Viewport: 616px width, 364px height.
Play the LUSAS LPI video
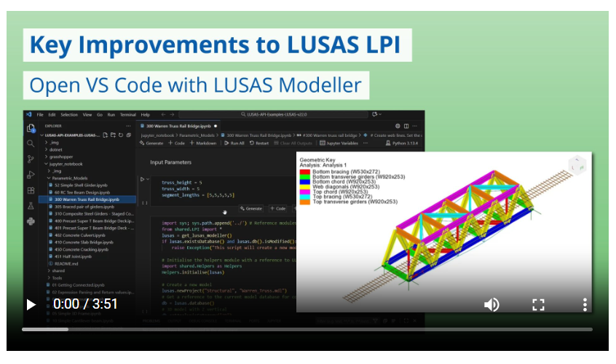coord(31,304)
